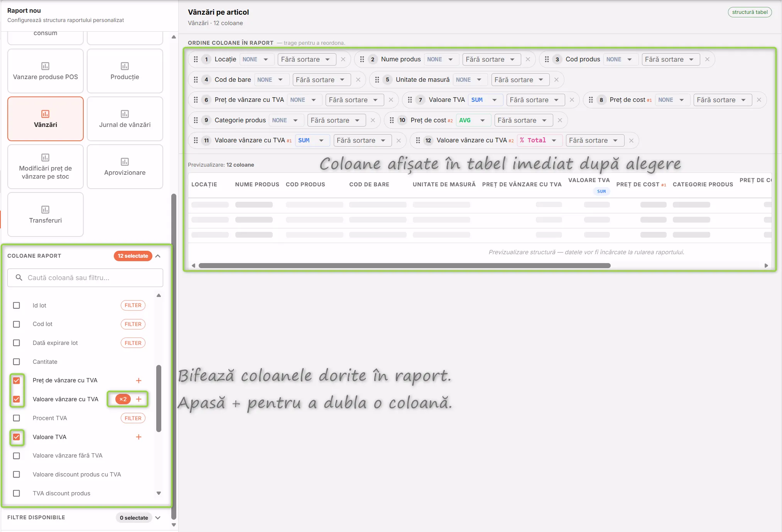Focus the Caută coloană sau filtru search field
This screenshot has width=782, height=532.
point(85,278)
